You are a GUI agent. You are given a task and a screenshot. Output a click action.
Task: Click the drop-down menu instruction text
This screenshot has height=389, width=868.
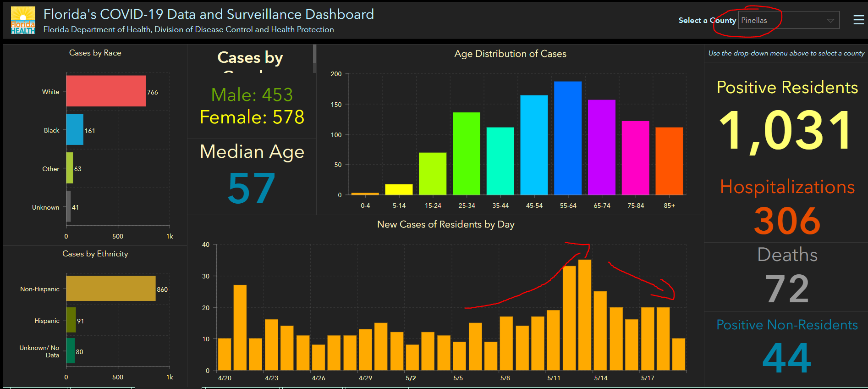pos(786,53)
